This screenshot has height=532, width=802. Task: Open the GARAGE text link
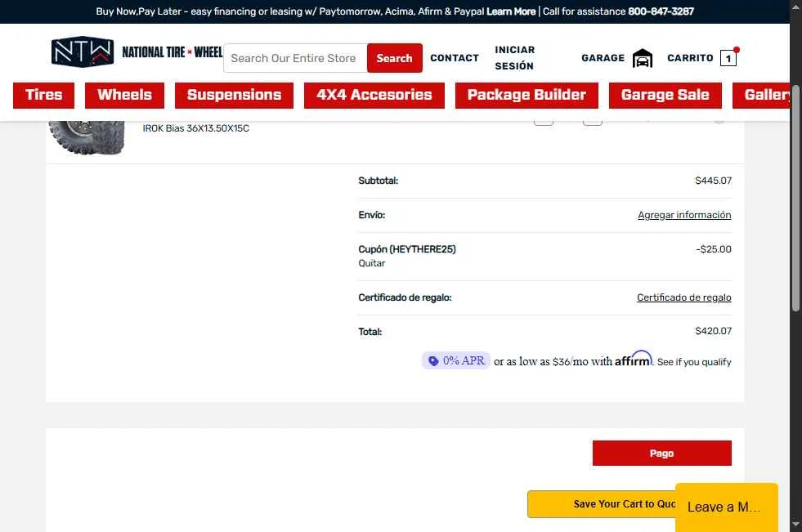(x=603, y=58)
